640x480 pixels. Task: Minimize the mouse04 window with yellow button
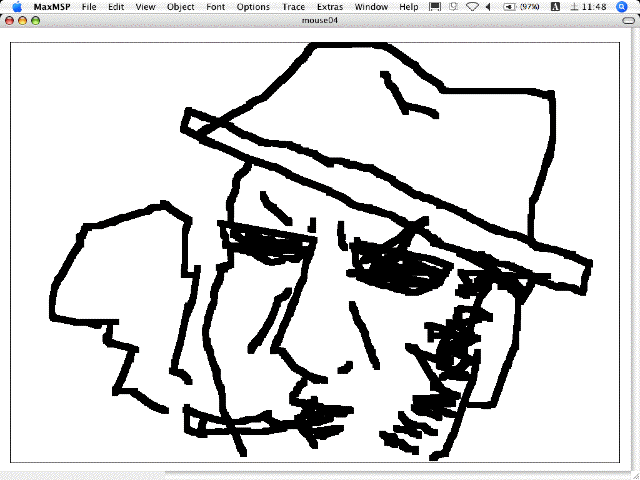(x=22, y=20)
